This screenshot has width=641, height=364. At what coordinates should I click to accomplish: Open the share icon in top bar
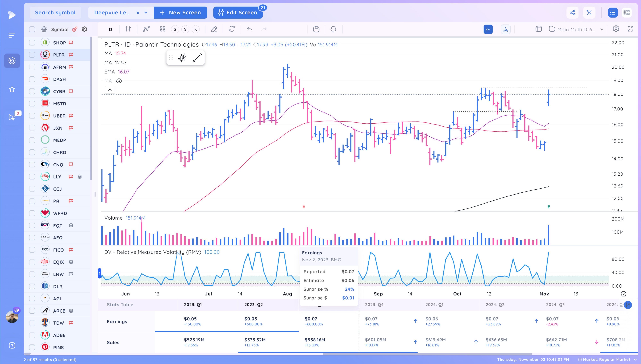click(x=572, y=12)
